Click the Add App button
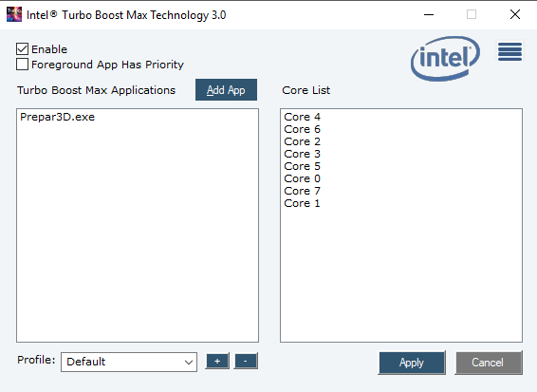 click(x=226, y=90)
